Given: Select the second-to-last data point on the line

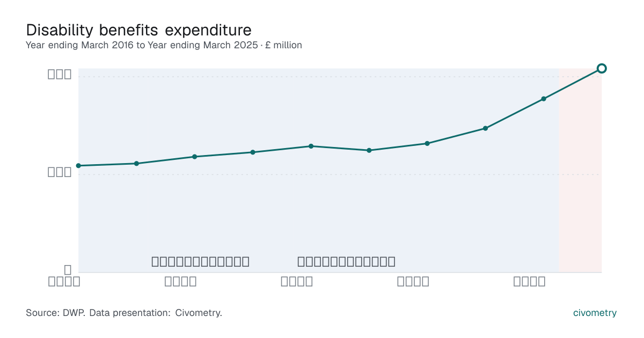Looking at the screenshot, I should [x=544, y=99].
